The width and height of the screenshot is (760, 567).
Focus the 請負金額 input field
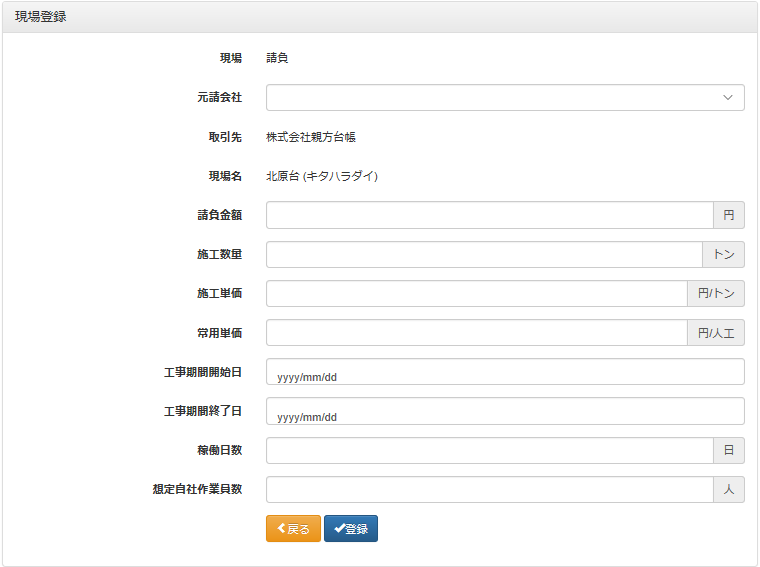point(490,215)
